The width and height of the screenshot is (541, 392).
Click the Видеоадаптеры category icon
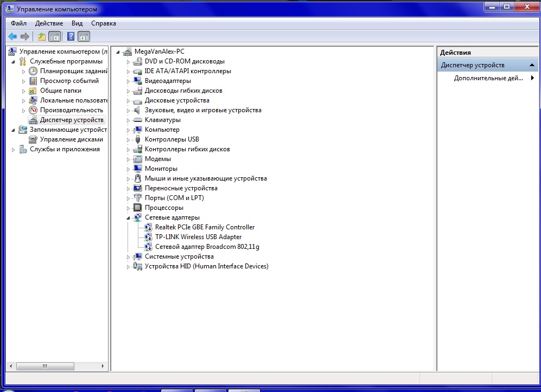138,81
